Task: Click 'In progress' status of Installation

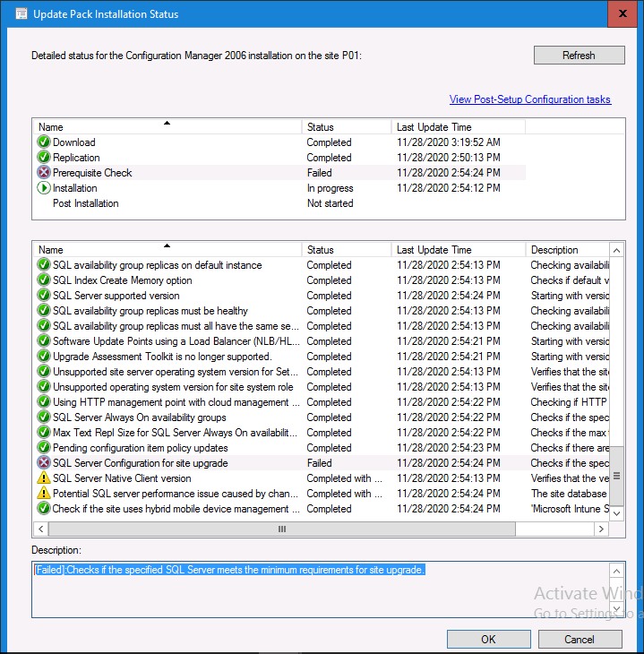Action: click(x=330, y=188)
